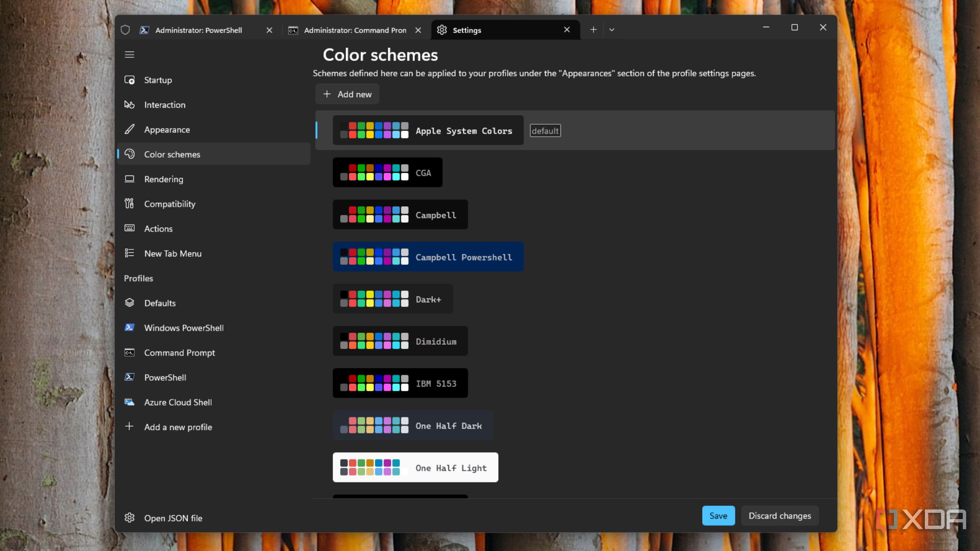Open Startup settings page
The image size is (980, 551).
coord(214,80)
